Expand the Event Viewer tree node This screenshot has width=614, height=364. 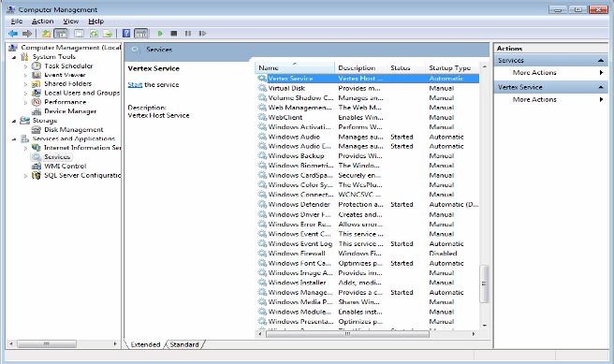(x=26, y=75)
